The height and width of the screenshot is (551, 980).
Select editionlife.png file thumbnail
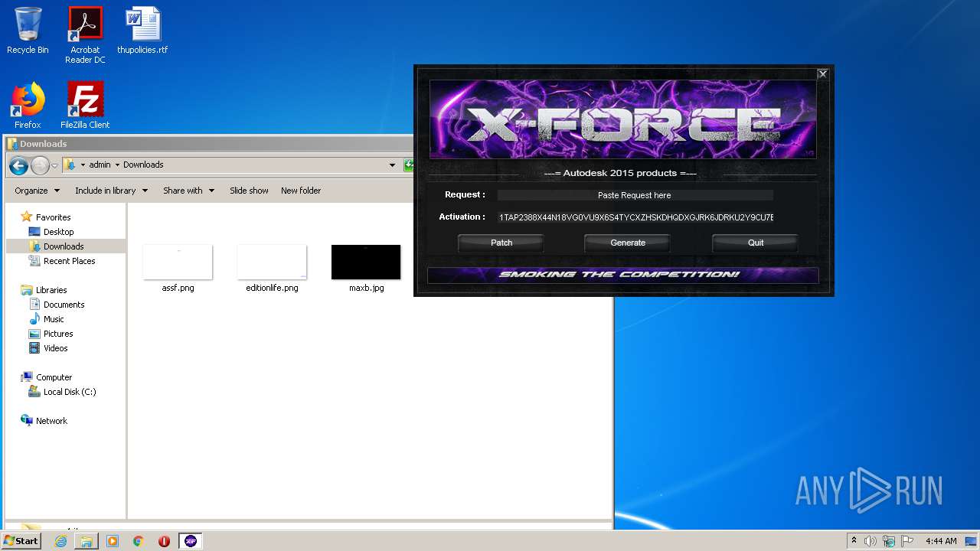click(272, 269)
